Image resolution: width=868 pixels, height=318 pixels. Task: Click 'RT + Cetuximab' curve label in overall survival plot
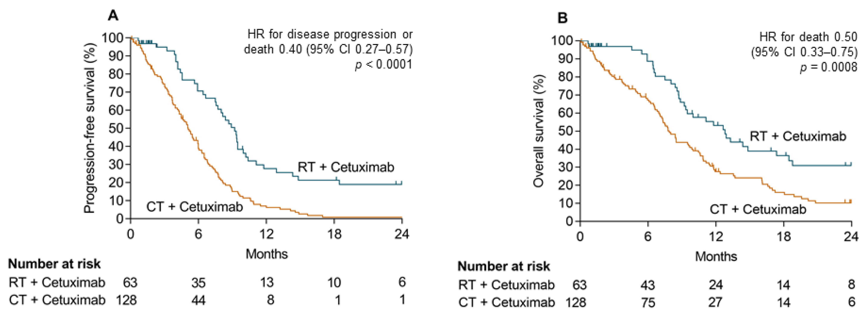tap(798, 136)
